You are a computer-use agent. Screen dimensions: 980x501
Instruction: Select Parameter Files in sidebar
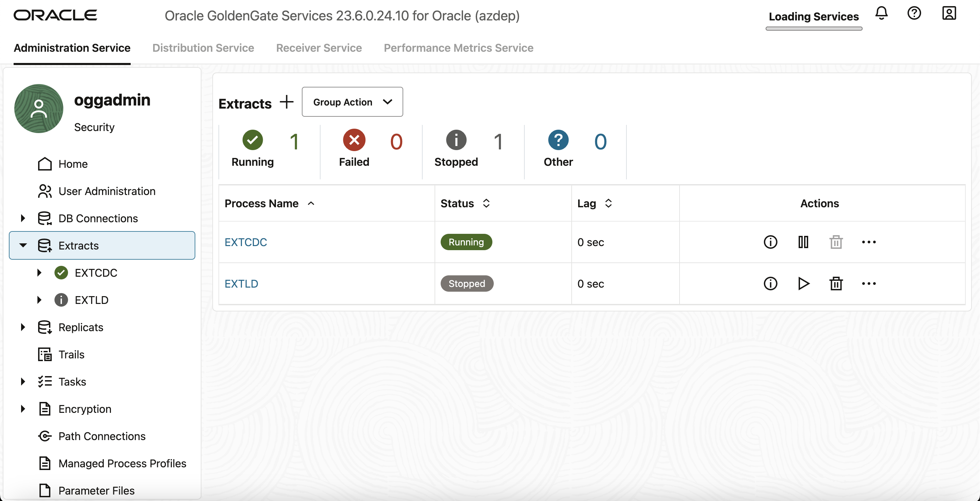pos(96,490)
